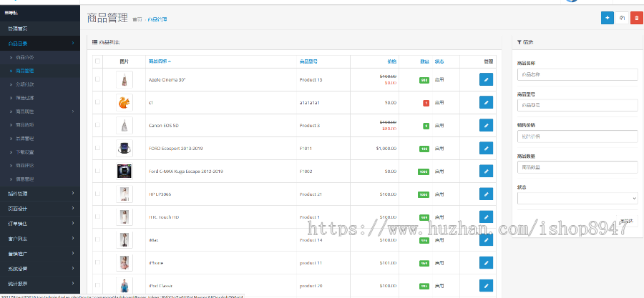Open the Canon EOS 5D thumbnail
Image resolution: width=644 pixels, height=298 pixels.
click(x=124, y=126)
